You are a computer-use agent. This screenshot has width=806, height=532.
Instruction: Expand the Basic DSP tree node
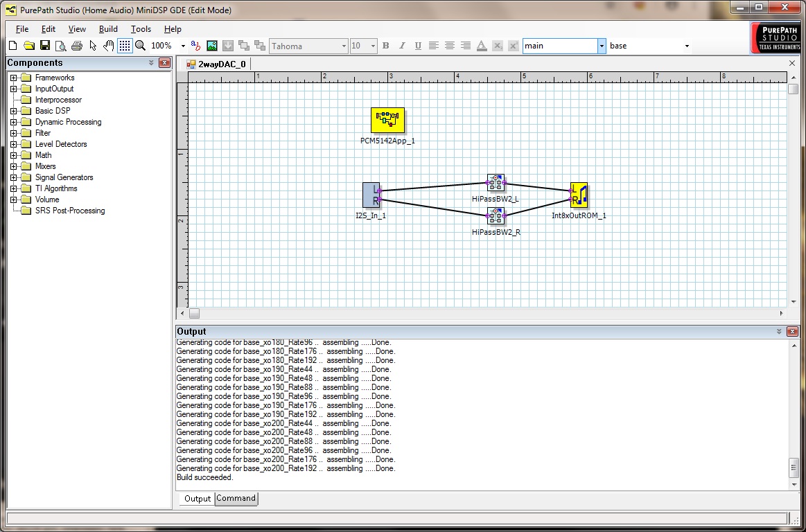pyautogui.click(x=13, y=111)
